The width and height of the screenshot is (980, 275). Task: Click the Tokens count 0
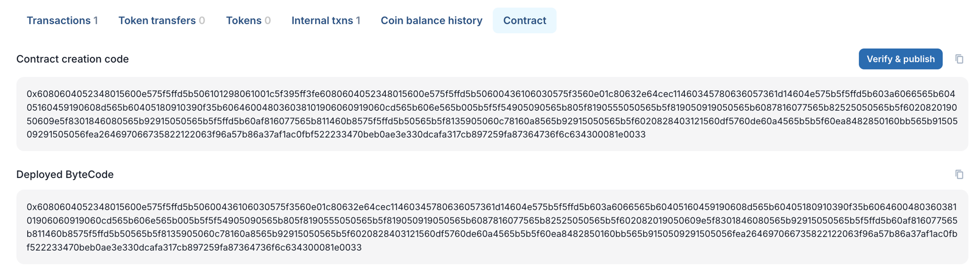(x=268, y=20)
